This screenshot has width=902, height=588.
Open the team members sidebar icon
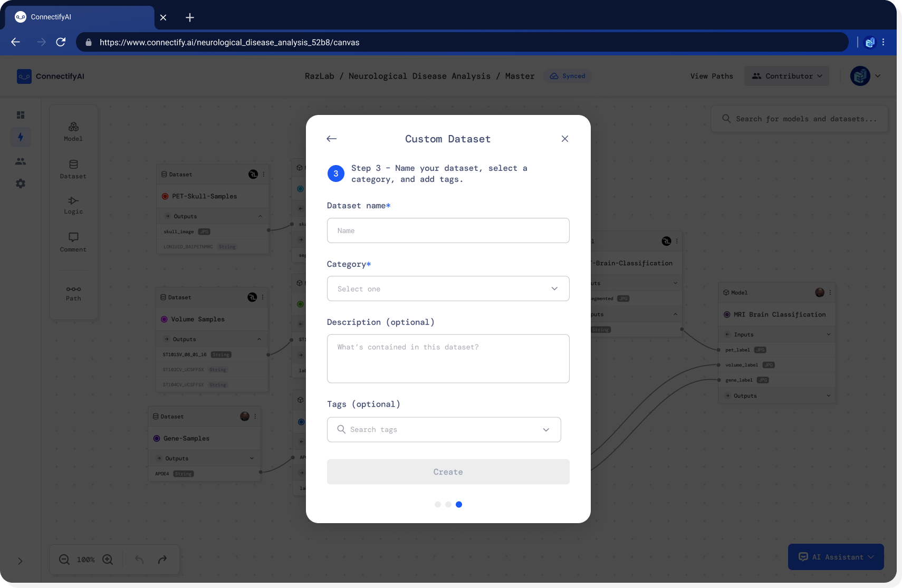tap(21, 161)
